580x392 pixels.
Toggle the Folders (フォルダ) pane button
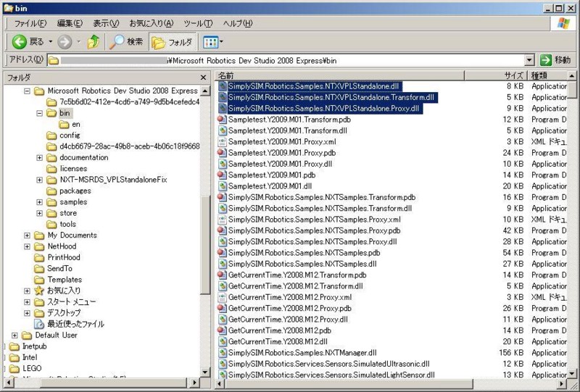click(x=172, y=42)
